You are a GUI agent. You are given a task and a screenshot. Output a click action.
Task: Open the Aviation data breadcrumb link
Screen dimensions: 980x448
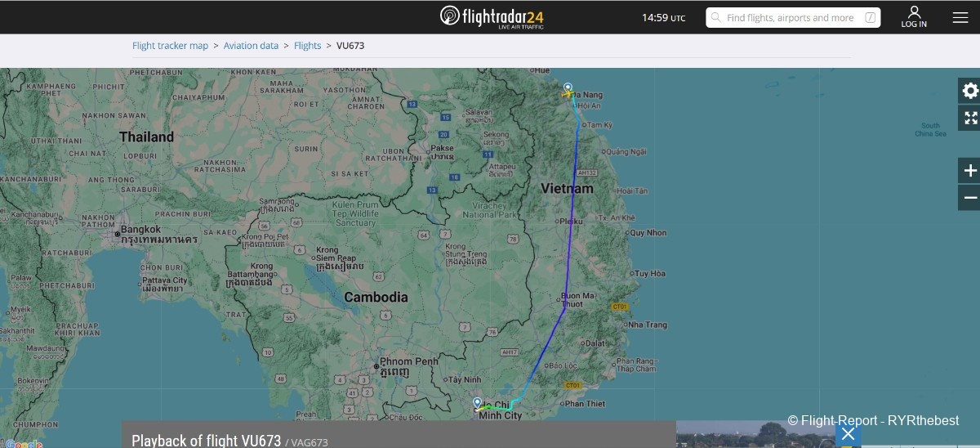pos(251,46)
